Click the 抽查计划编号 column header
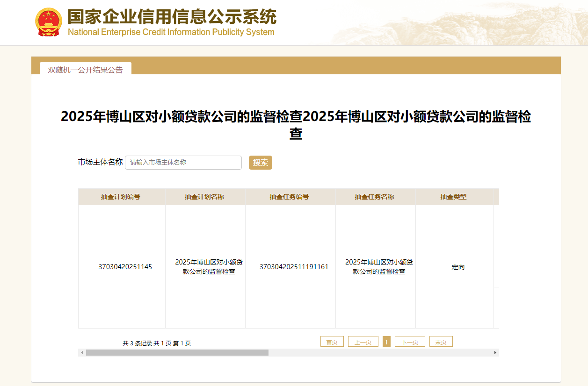 coord(121,197)
